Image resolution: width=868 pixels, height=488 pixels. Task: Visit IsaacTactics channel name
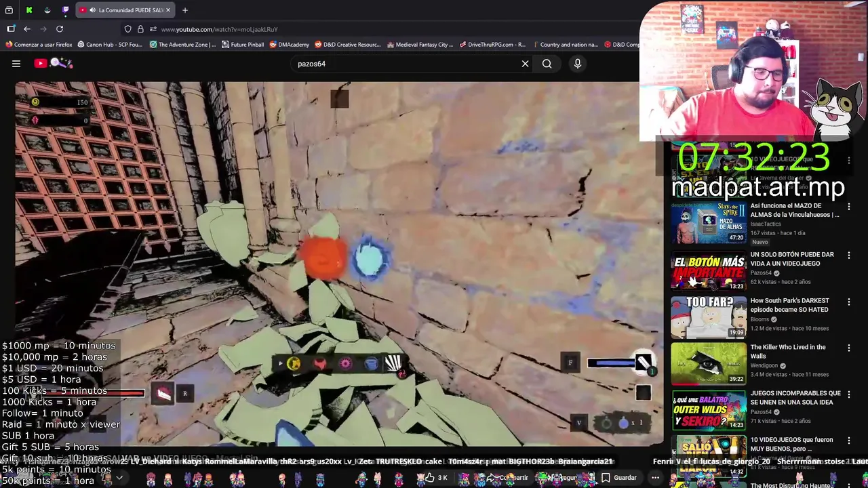click(766, 224)
